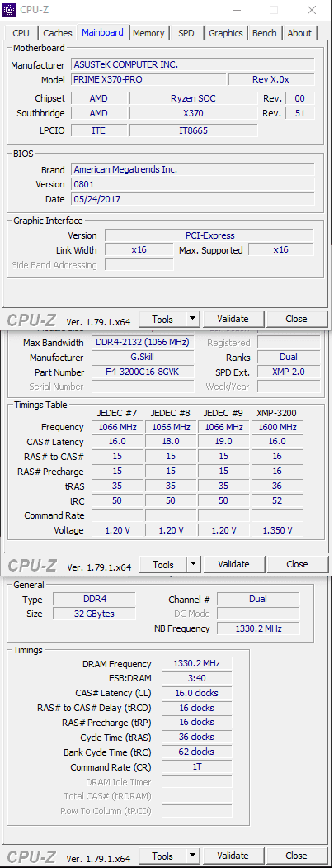Click the PCI-Express version field

click(209, 235)
